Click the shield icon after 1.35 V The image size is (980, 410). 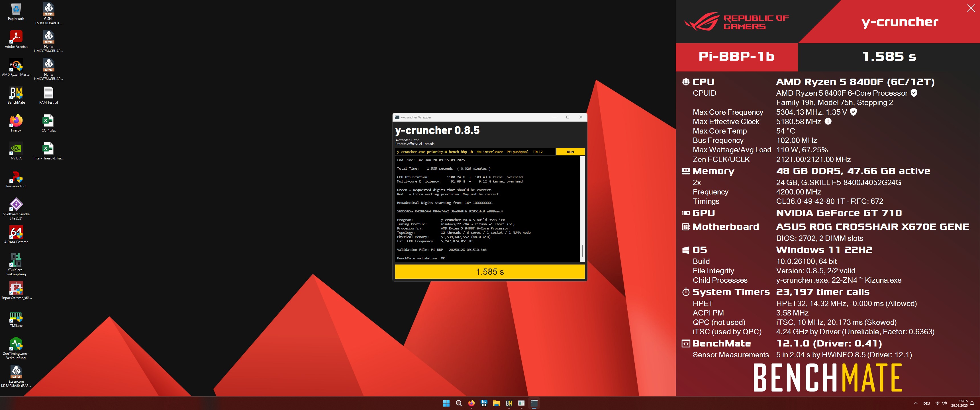point(853,112)
